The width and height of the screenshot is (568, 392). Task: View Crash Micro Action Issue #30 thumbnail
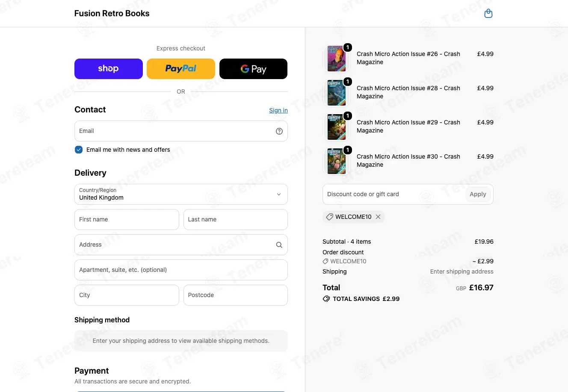pos(337,161)
